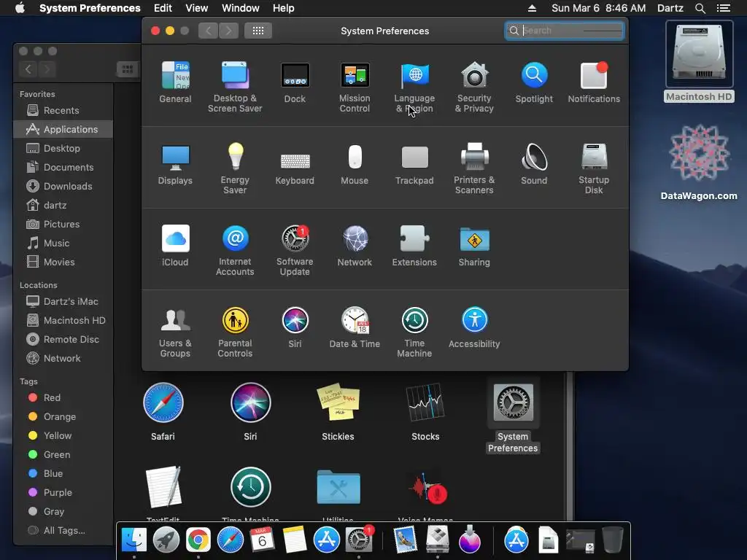This screenshot has width=747, height=560.
Task: Open Software Update preferences
Action: pyautogui.click(x=295, y=251)
